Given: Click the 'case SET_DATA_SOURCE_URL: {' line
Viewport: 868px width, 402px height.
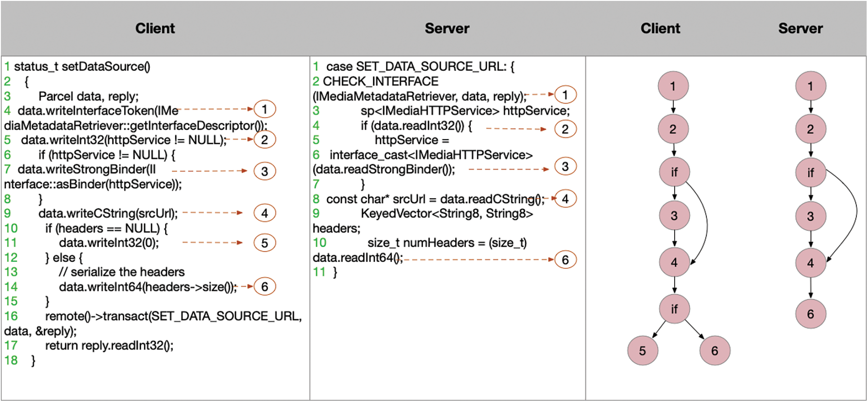Looking at the screenshot, I should click(420, 67).
